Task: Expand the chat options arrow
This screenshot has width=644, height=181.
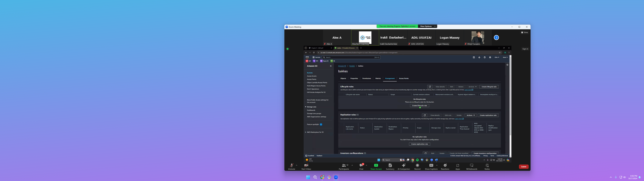Action: [x=366, y=165]
